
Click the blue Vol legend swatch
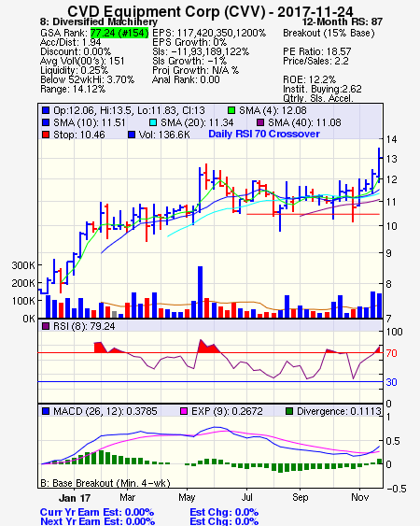(x=132, y=135)
